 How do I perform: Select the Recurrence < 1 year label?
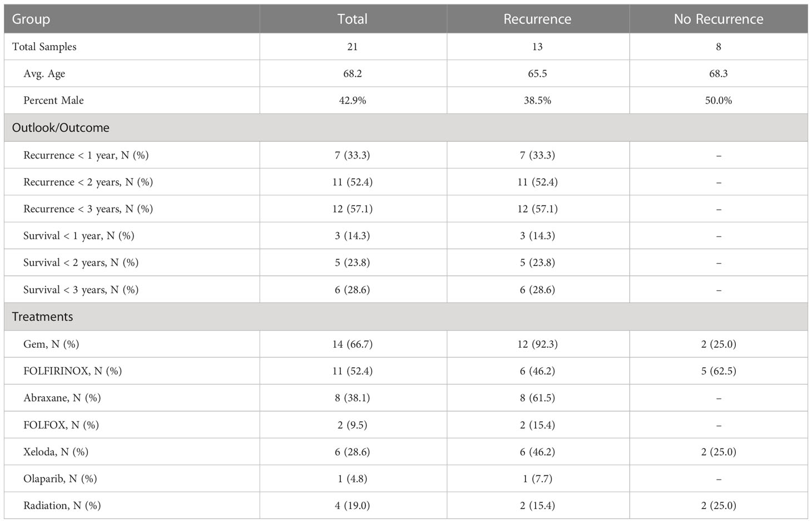click(86, 155)
